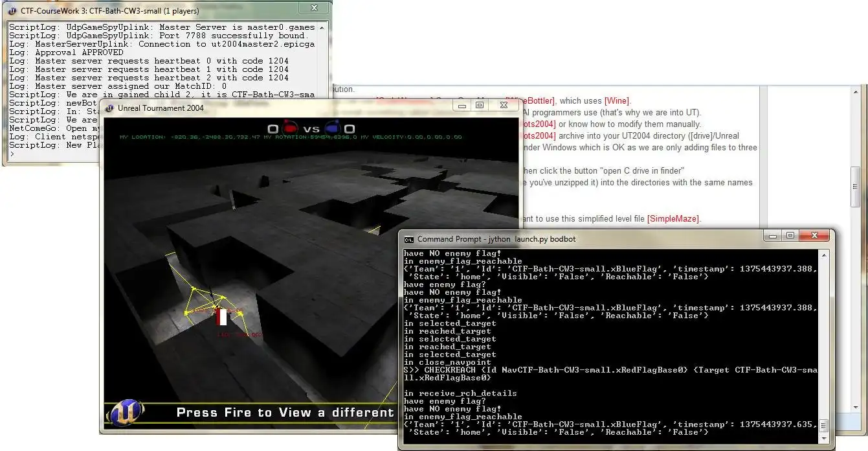This screenshot has height=451, width=868.
Task: Click the red-and-white flag in the game view
Action: click(222, 317)
